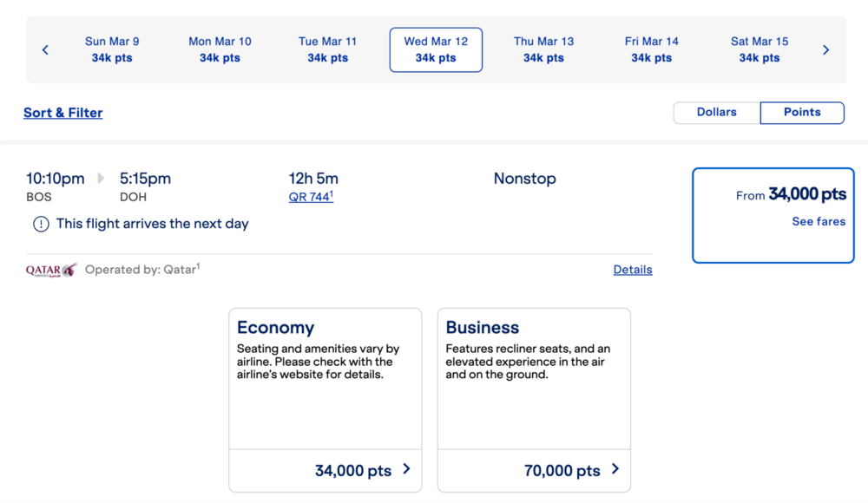Screen dimensions: 868x503
Task: Select the Sun Mar 9 date tab
Action: [112, 49]
